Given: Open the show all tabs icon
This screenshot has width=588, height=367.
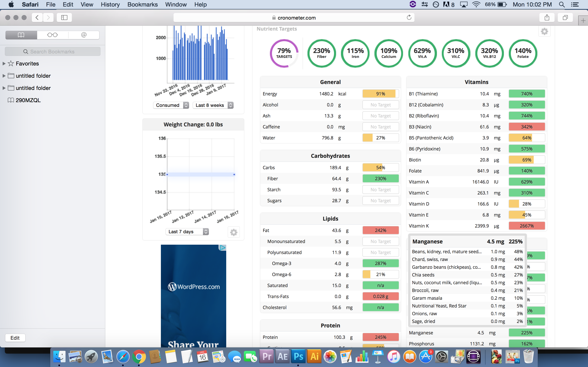Looking at the screenshot, I should tap(565, 18).
